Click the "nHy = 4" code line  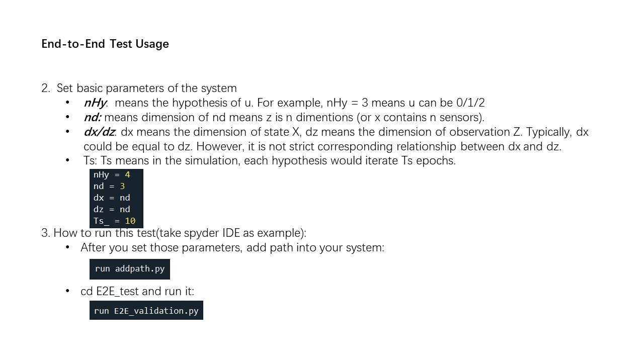[x=112, y=175]
